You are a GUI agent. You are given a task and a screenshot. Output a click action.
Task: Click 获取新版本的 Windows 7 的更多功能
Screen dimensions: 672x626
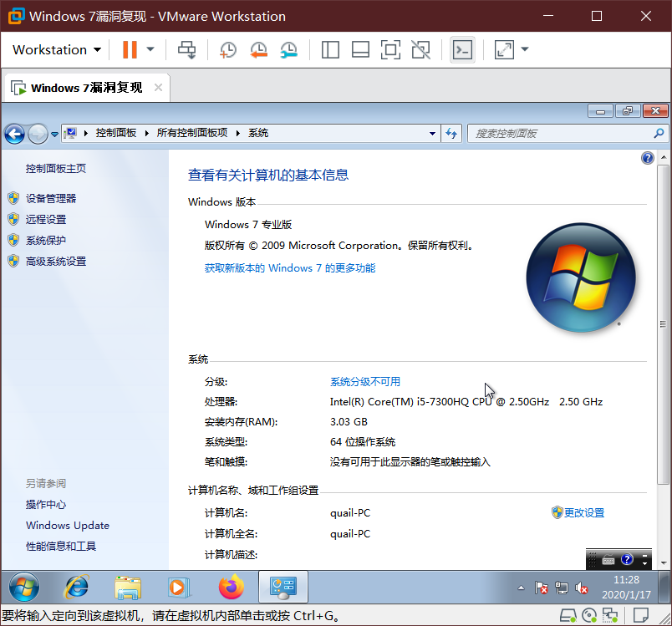click(x=290, y=268)
